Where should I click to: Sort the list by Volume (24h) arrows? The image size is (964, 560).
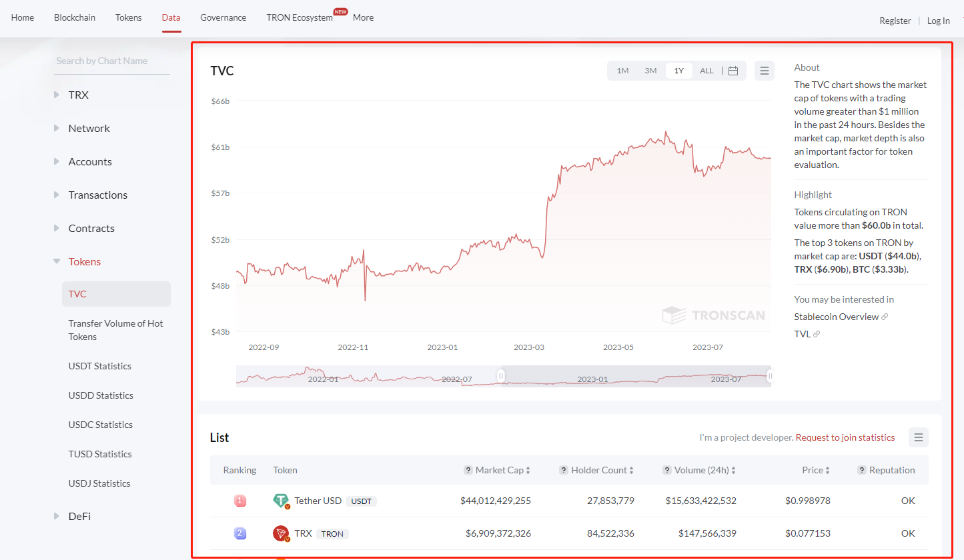pos(734,471)
